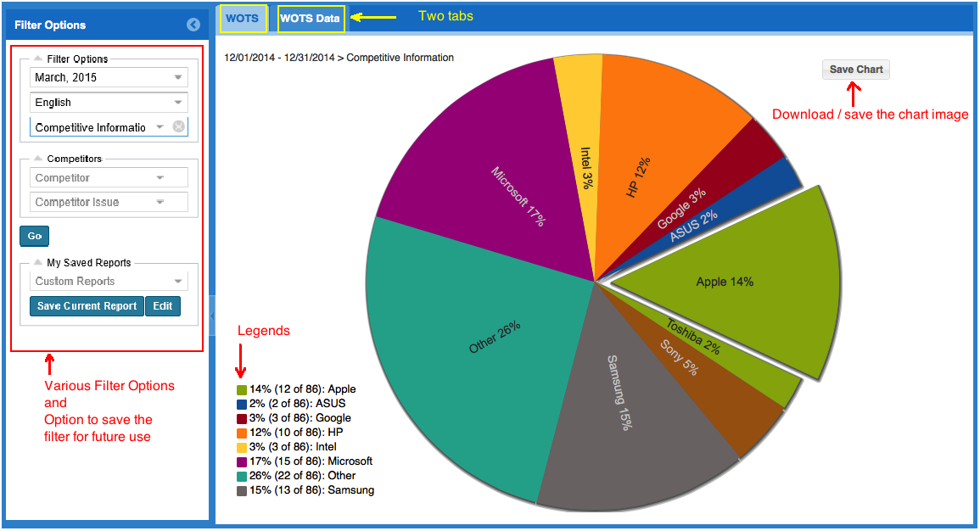
Task: Expand the Competitor dropdown
Action: (x=160, y=178)
